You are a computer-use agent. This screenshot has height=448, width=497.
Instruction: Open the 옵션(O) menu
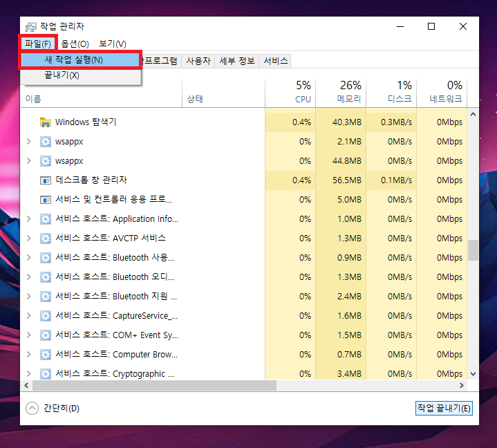tap(75, 44)
